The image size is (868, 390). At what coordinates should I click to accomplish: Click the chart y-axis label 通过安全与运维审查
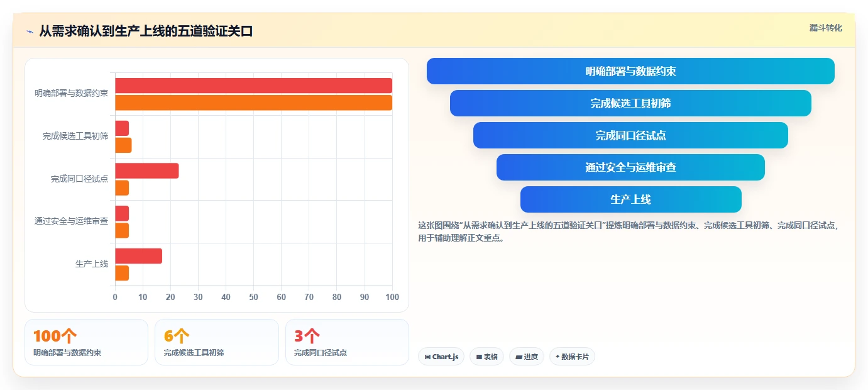pyautogui.click(x=71, y=221)
